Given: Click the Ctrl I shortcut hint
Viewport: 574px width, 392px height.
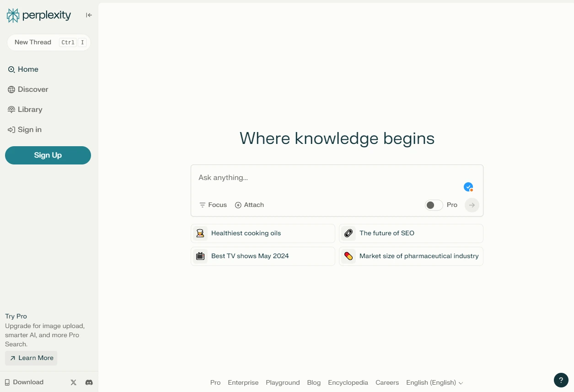Looking at the screenshot, I should click(73, 42).
